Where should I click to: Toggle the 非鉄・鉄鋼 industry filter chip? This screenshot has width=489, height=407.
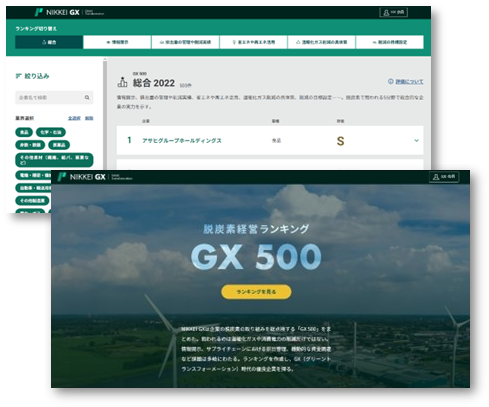click(x=30, y=145)
